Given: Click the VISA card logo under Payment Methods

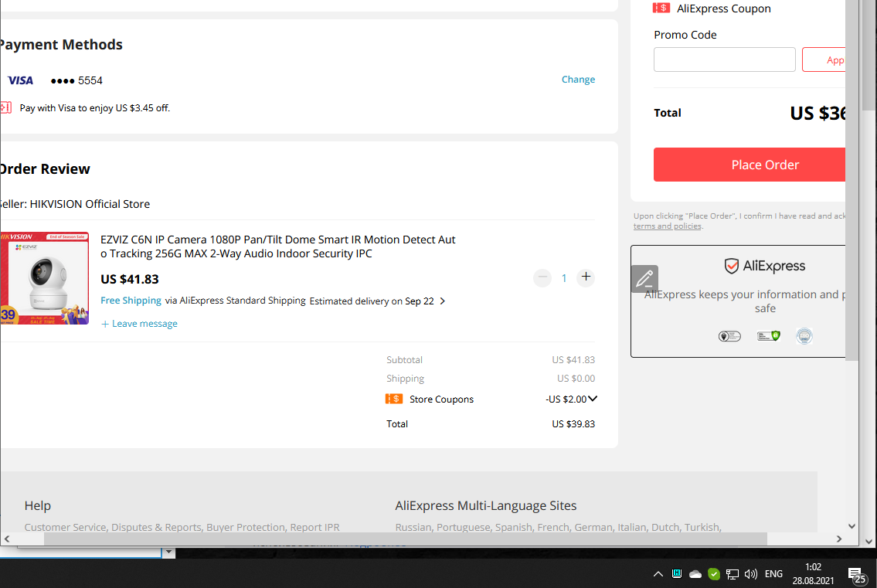Looking at the screenshot, I should pos(21,80).
